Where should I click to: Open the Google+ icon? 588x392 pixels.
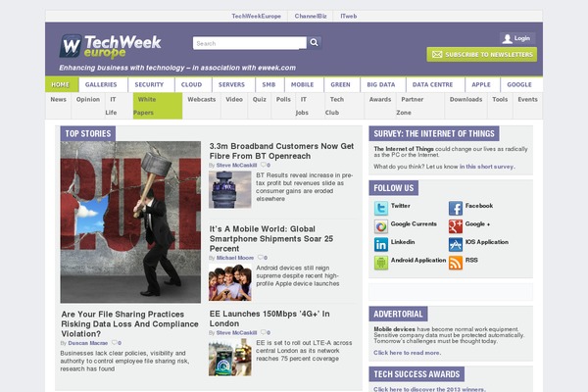coord(456,226)
